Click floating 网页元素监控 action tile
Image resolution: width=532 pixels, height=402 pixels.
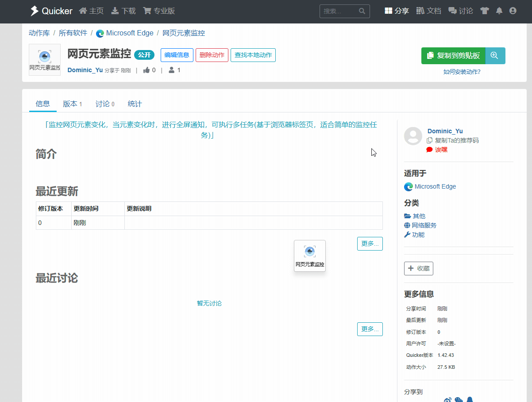(310, 256)
